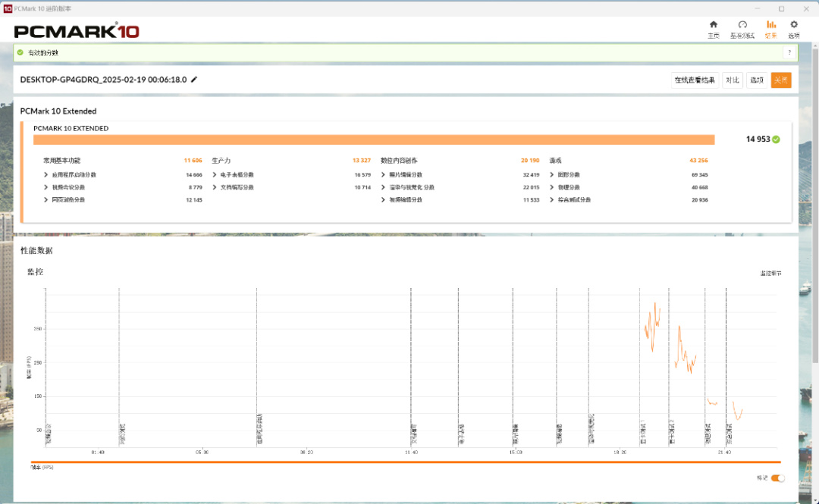
Task: Click the 选项 button beside 对比
Action: [757, 80]
